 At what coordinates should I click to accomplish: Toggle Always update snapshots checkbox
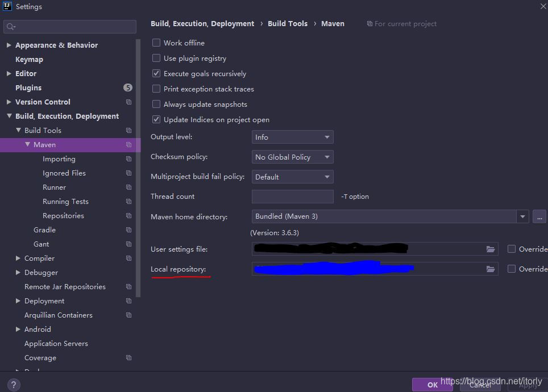point(156,104)
